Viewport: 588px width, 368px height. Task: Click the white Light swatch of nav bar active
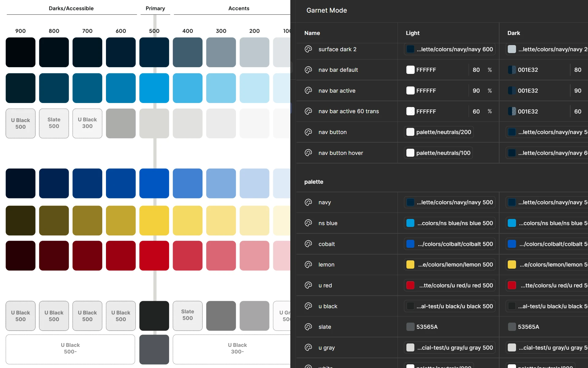410,90
